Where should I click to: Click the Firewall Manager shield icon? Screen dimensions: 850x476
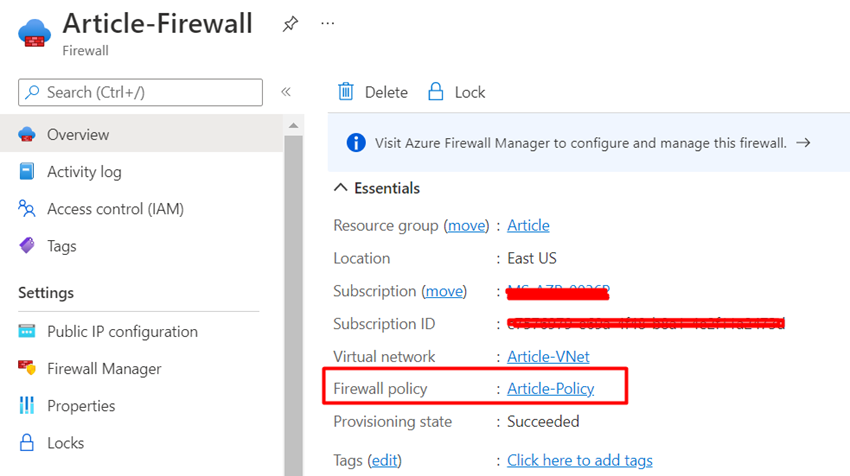pos(27,368)
